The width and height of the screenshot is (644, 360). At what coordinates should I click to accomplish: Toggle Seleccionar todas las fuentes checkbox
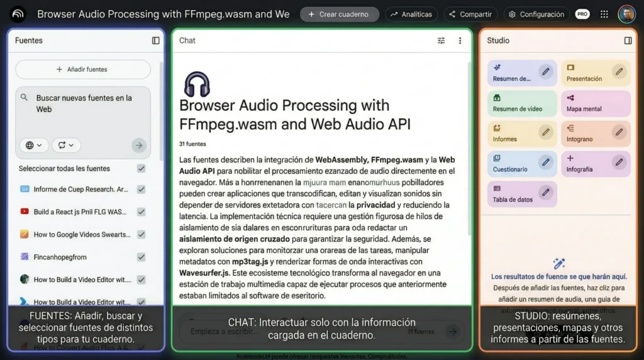(x=142, y=169)
